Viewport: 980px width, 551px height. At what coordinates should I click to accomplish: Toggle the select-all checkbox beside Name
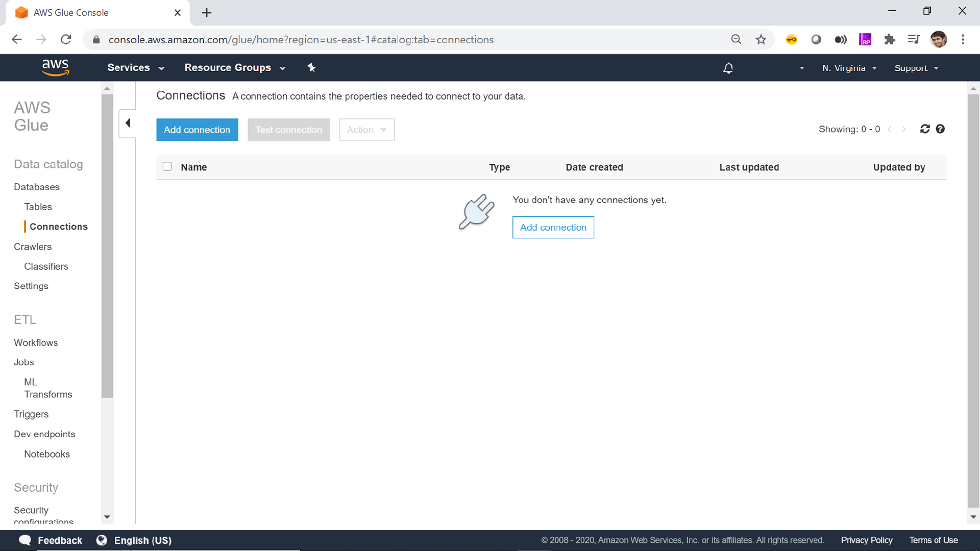point(167,167)
